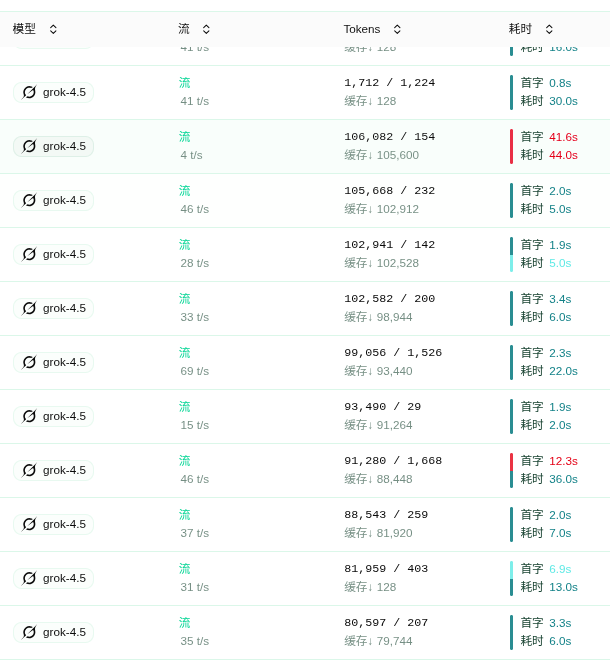Click the speed value 37 t/s
The height and width of the screenshot is (663, 610).
195,533
